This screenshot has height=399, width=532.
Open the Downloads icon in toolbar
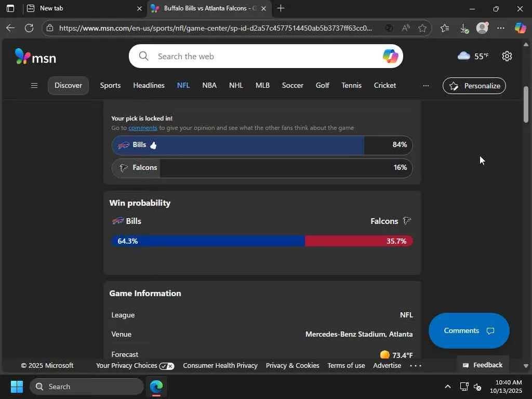click(x=464, y=28)
